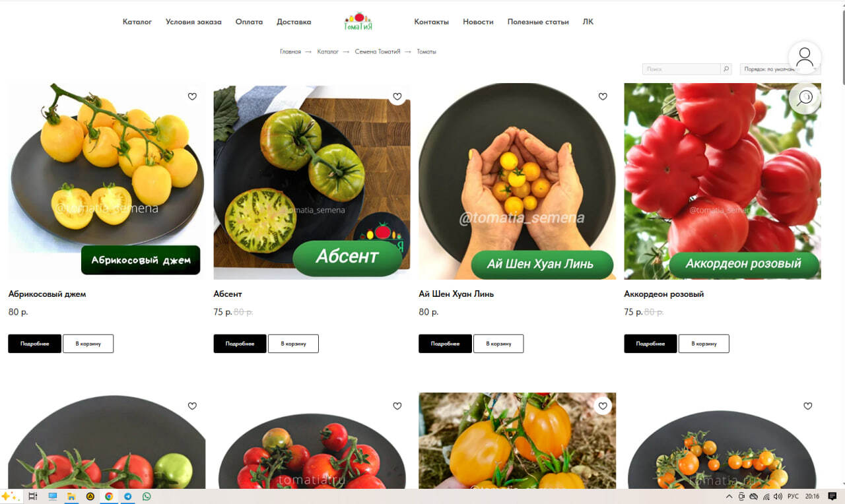845x504 pixels.
Task: Favorite the Абрикосовый джем tomato with heart icon
Action: coord(192,96)
